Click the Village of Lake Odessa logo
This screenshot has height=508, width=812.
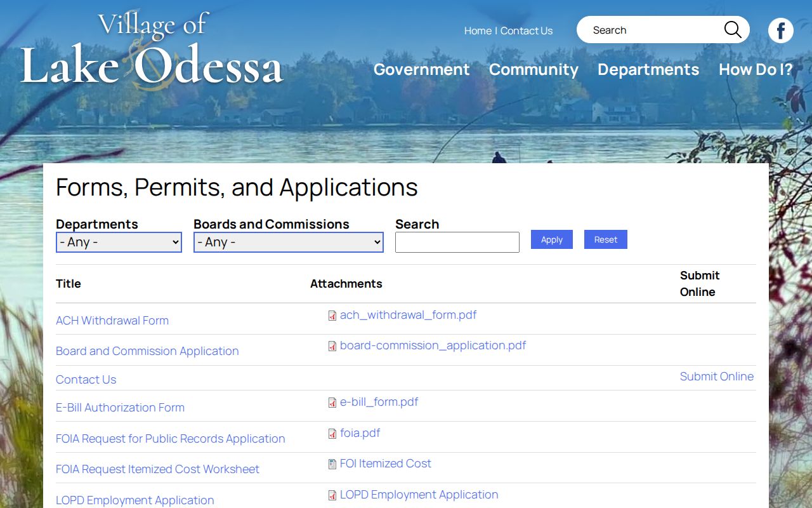coord(152,50)
